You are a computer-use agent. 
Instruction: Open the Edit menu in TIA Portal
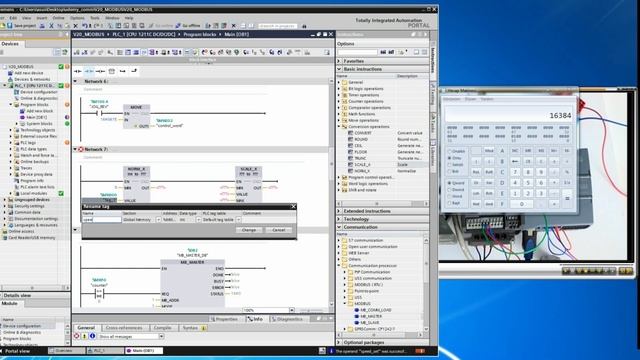point(13,18)
